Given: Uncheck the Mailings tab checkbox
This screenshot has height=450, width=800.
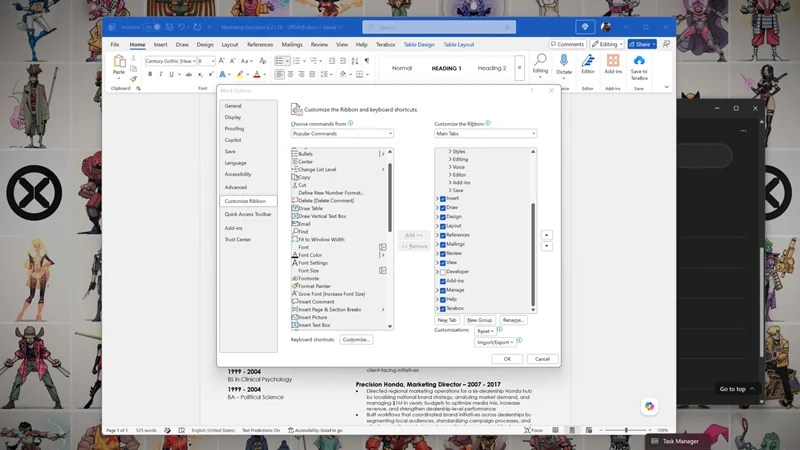Looking at the screenshot, I should coord(443,244).
